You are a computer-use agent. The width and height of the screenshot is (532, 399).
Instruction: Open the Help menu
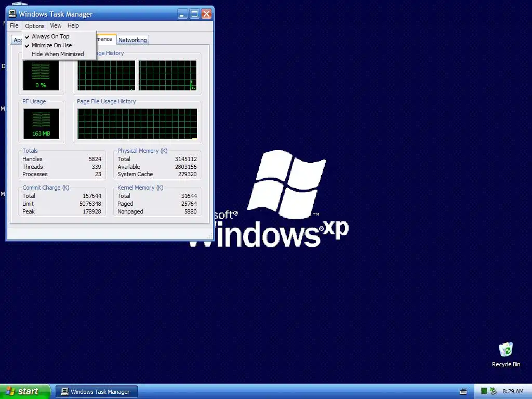73,26
